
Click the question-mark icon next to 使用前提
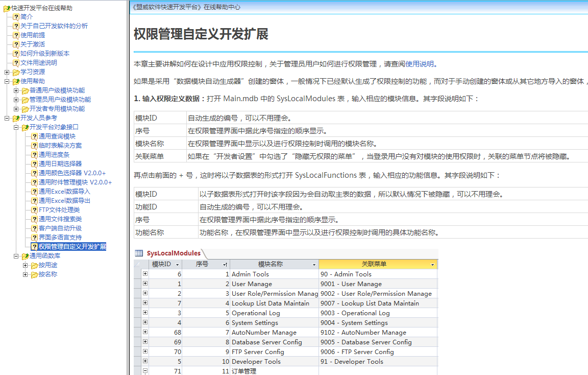tap(16, 35)
